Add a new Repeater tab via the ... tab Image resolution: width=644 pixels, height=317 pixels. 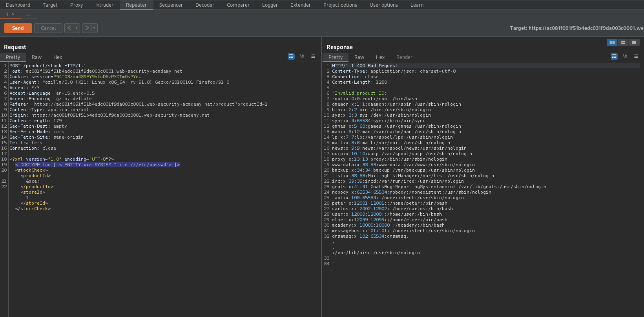click(29, 15)
